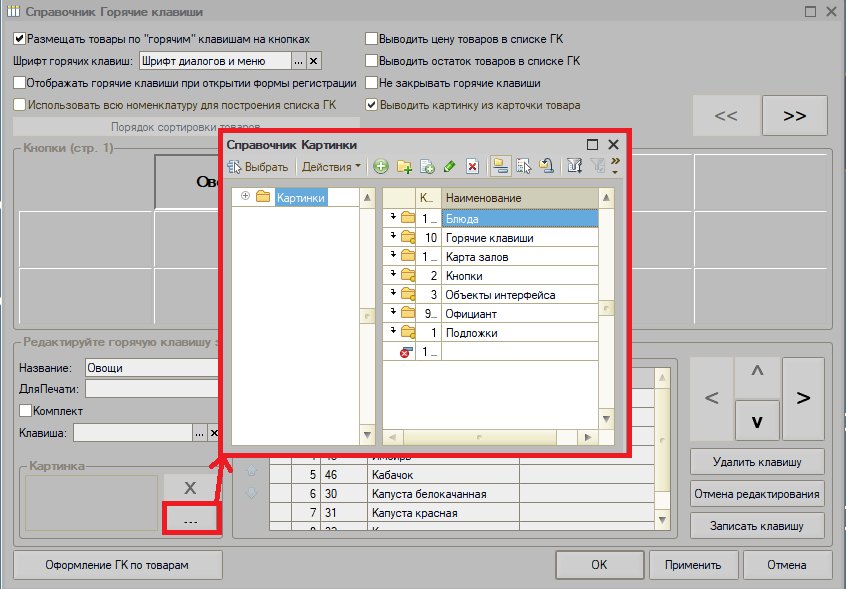Open font chooser for 'Шрифт диалогов и меню'
Viewport: 846px width, 589px height.
(x=298, y=61)
